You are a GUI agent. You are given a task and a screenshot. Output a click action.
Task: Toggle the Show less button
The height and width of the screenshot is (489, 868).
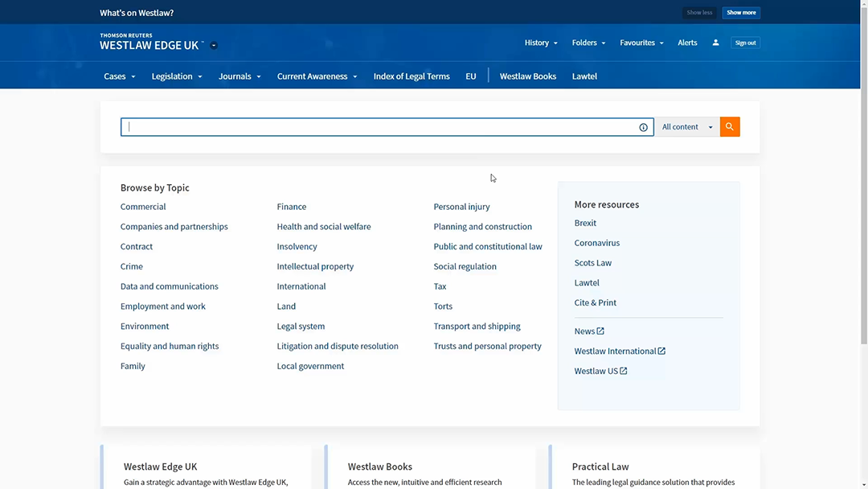tap(699, 13)
